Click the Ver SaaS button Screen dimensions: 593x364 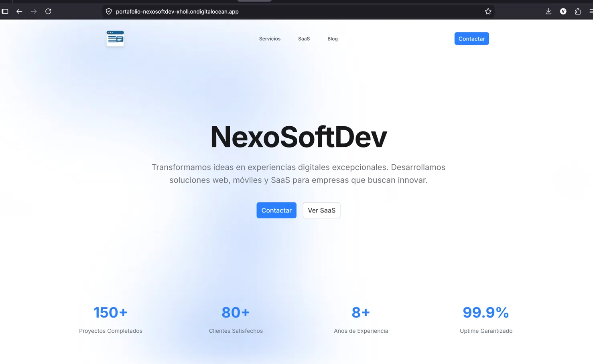[321, 210]
